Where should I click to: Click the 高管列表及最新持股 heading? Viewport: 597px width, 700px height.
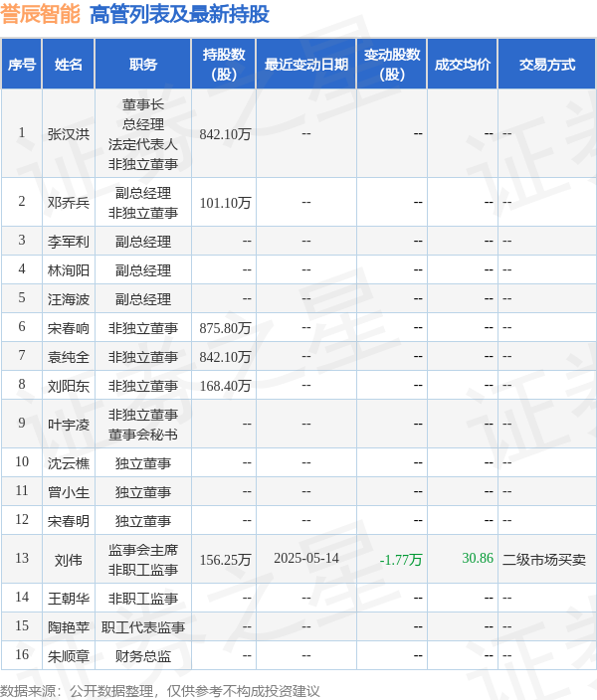[x=180, y=14]
